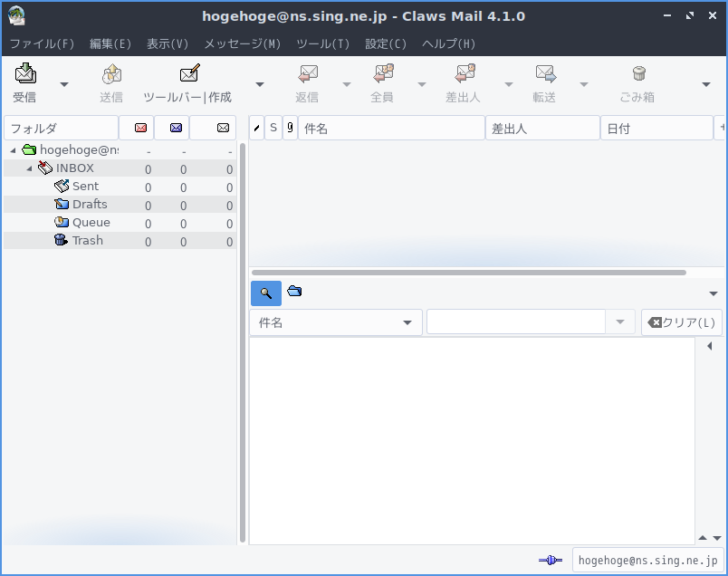The width and height of the screenshot is (728, 576).
Task: Click the フォルダ column header
Action: pyautogui.click(x=61, y=128)
